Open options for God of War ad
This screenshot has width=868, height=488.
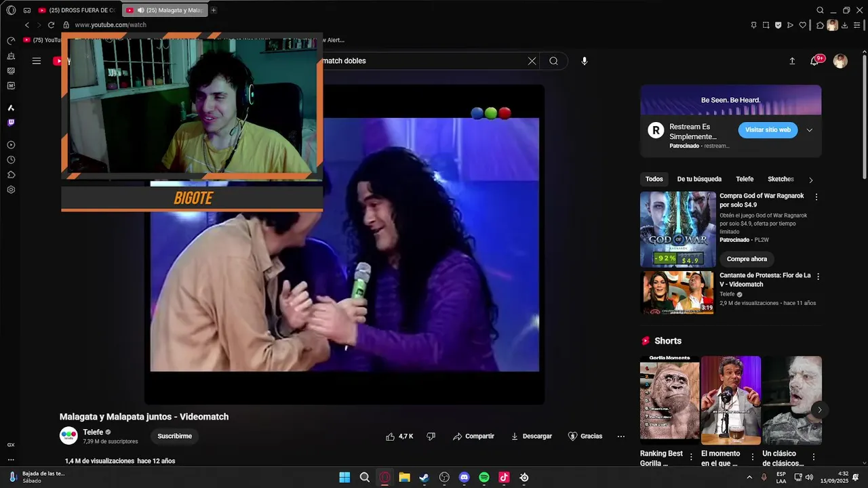tap(816, 197)
